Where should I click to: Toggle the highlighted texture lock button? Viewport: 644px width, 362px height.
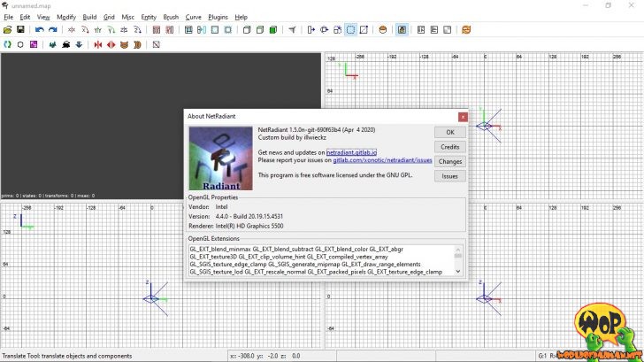[x=402, y=29]
